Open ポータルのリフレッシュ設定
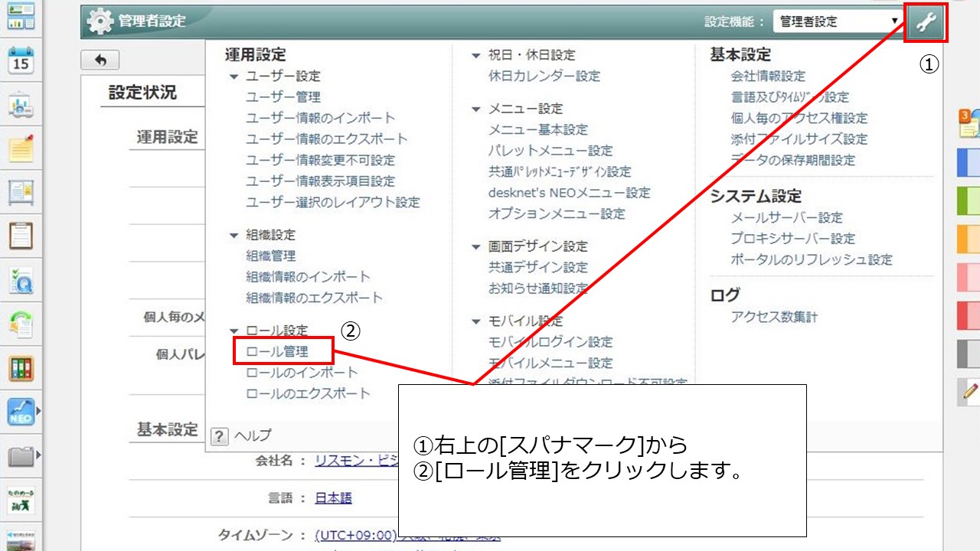Image resolution: width=980 pixels, height=551 pixels. pyautogui.click(x=812, y=259)
